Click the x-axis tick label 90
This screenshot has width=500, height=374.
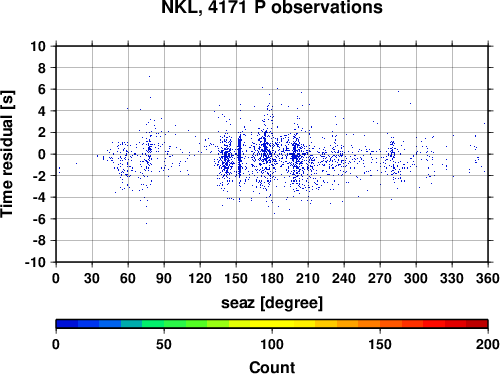pos(164,278)
